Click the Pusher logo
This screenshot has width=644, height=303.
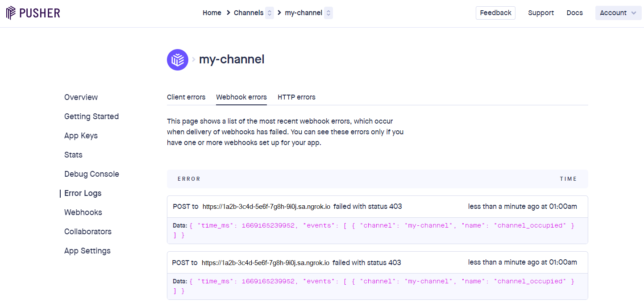coord(33,12)
